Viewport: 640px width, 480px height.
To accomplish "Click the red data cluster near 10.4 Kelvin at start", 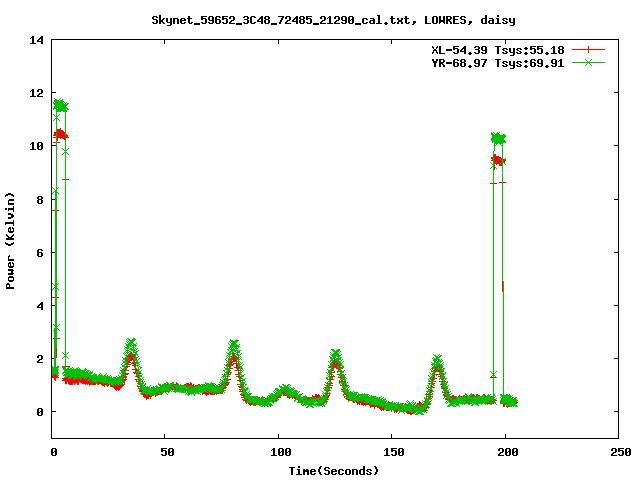I will [60, 134].
